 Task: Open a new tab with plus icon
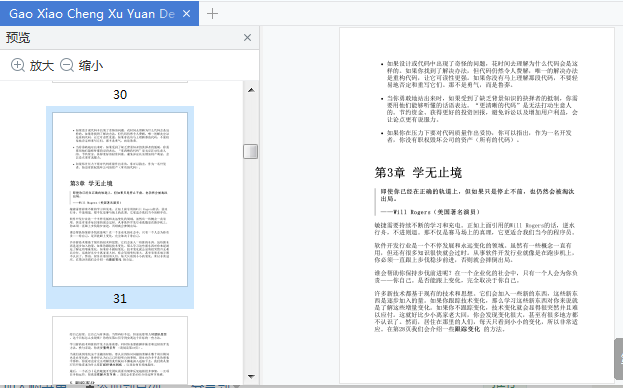point(213,14)
